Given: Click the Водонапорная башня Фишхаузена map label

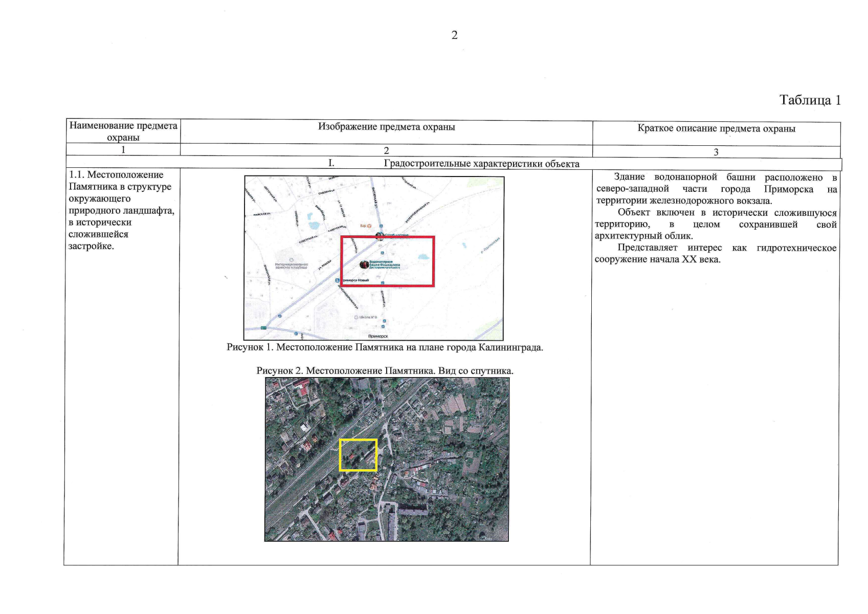Looking at the screenshot, I should point(385,264).
